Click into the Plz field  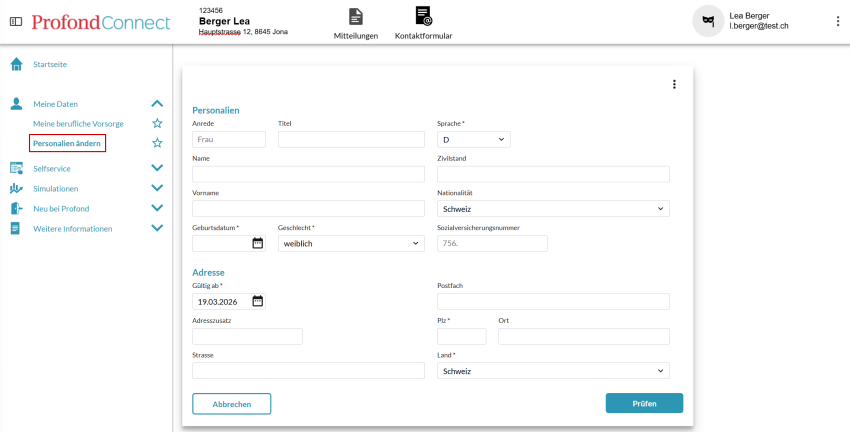point(462,336)
